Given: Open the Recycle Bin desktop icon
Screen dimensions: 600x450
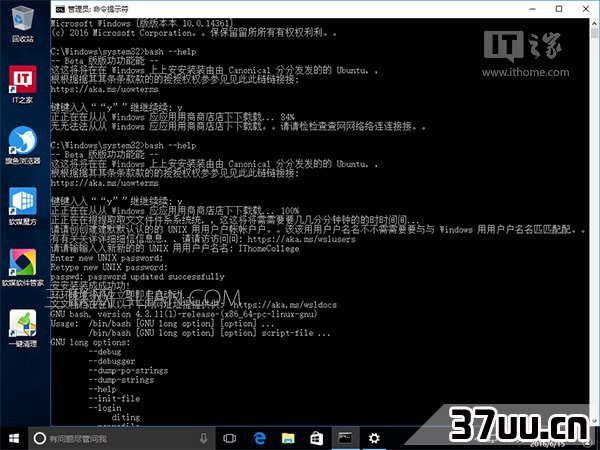Looking at the screenshot, I should (x=23, y=24).
